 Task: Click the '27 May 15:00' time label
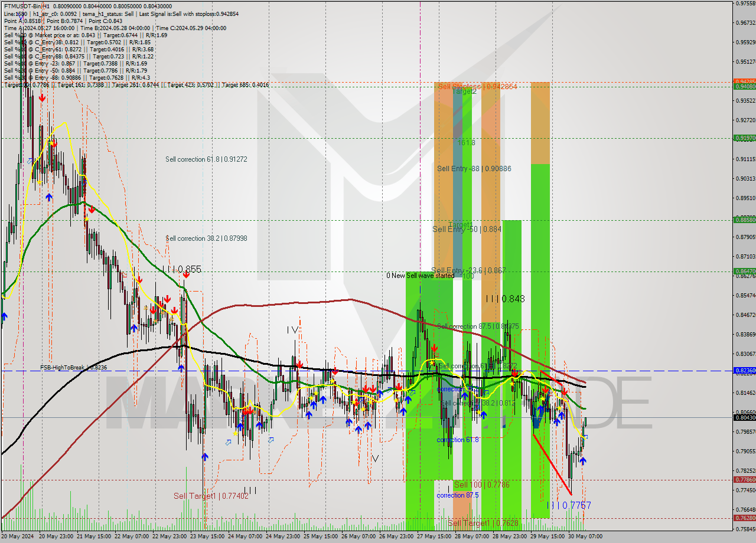(x=434, y=537)
